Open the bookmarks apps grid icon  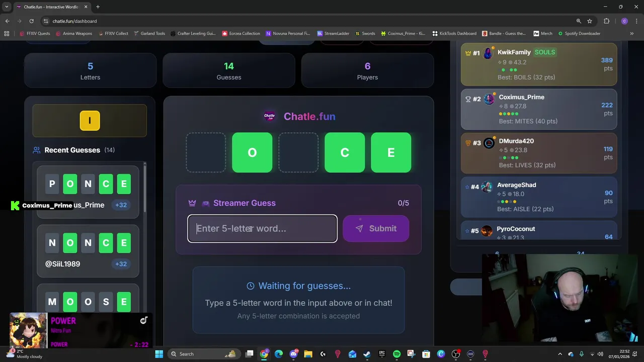[x=7, y=34]
